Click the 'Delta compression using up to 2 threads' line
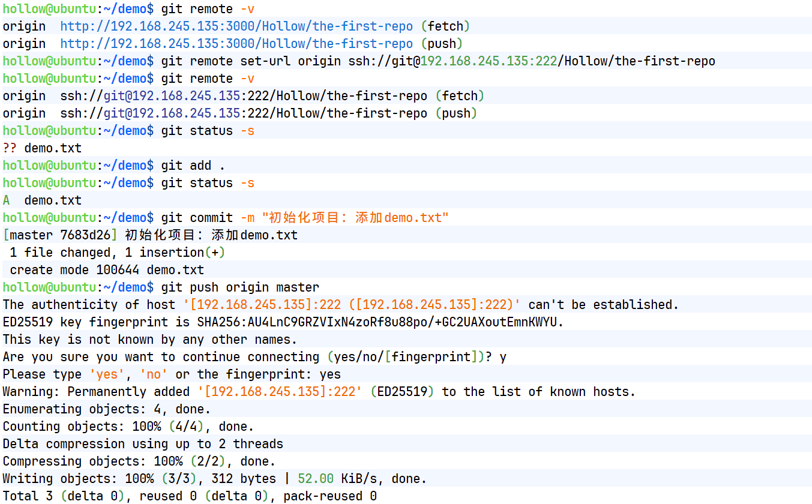The height and width of the screenshot is (504, 812). point(143,444)
